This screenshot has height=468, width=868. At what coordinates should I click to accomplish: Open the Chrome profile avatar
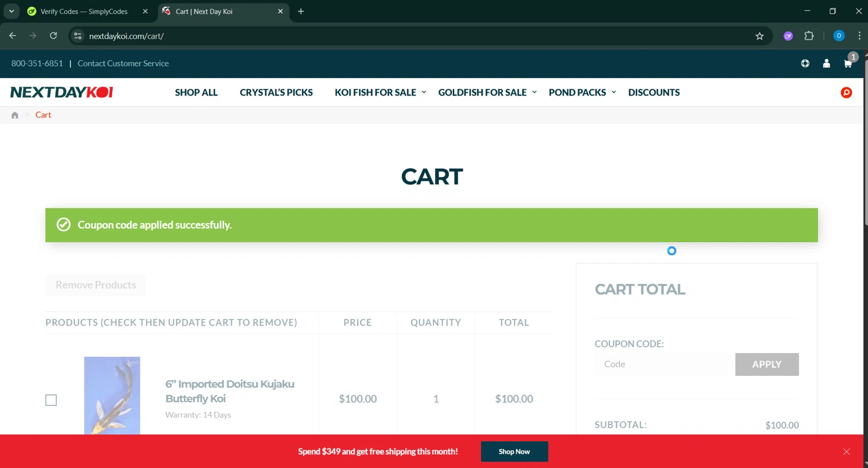(x=839, y=36)
